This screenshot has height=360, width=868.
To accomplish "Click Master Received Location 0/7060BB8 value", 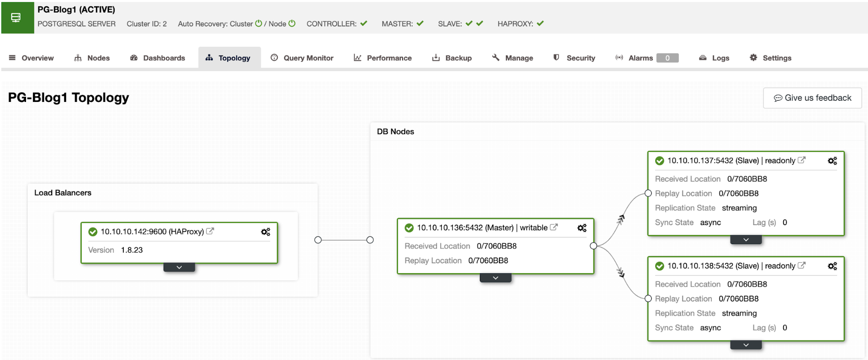I will [497, 246].
